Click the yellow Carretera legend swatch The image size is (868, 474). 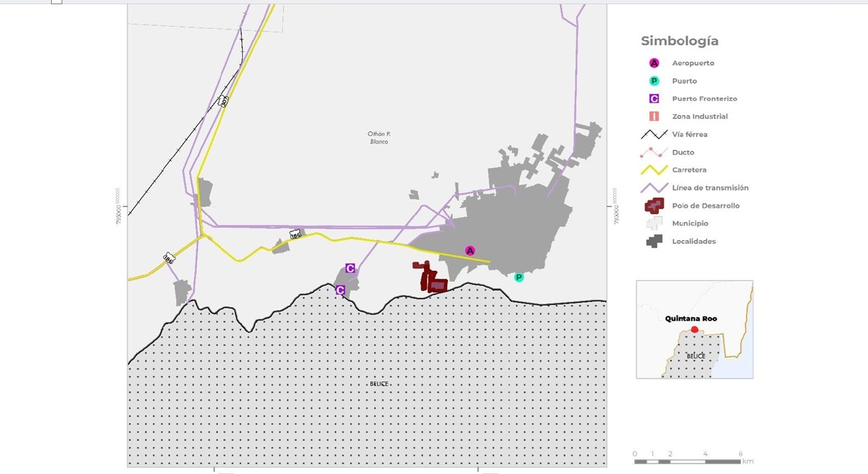(x=654, y=170)
